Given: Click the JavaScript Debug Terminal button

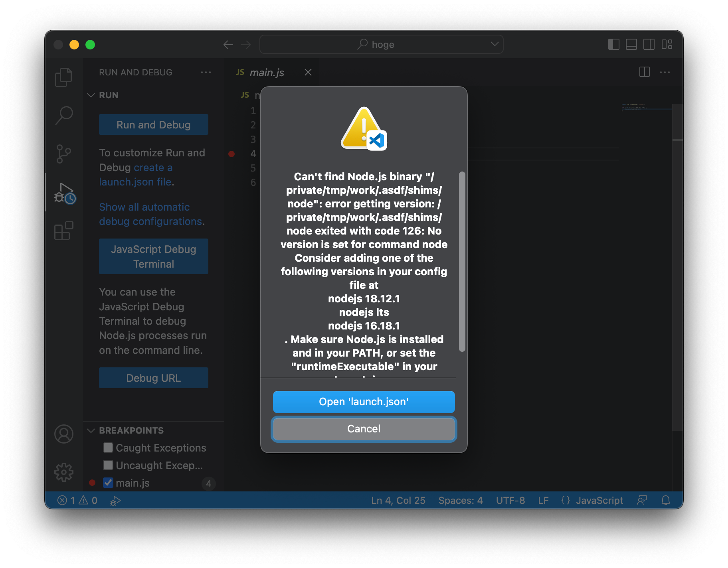Looking at the screenshot, I should [154, 256].
